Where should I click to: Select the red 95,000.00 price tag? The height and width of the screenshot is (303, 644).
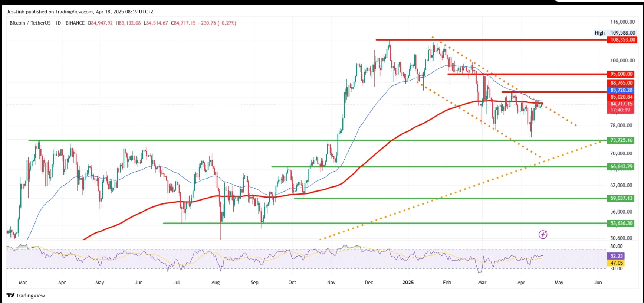[x=621, y=74]
